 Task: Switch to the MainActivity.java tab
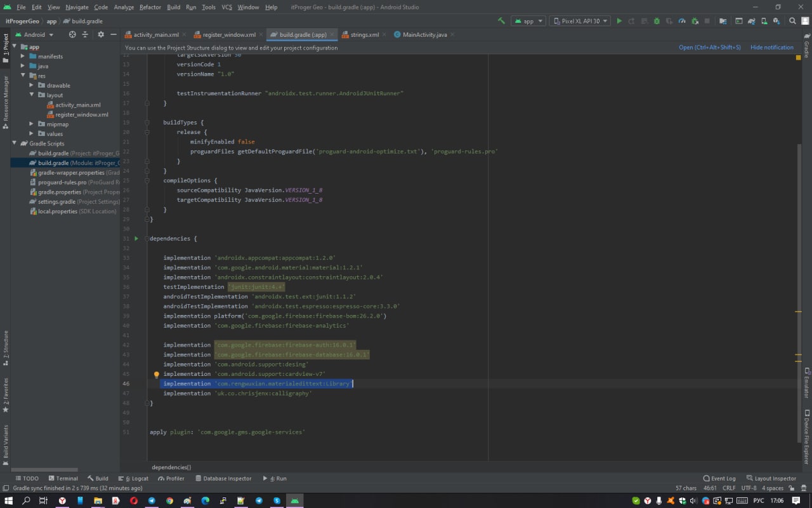[424, 34]
